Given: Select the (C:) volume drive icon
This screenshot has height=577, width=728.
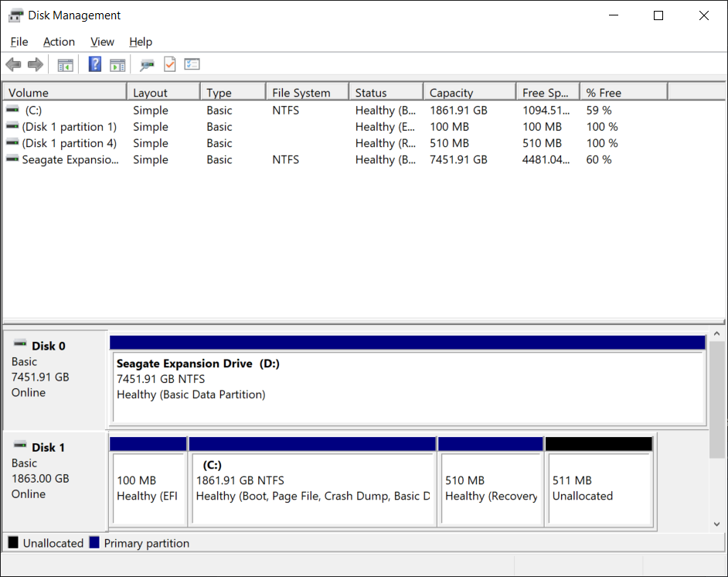Looking at the screenshot, I should (11, 110).
